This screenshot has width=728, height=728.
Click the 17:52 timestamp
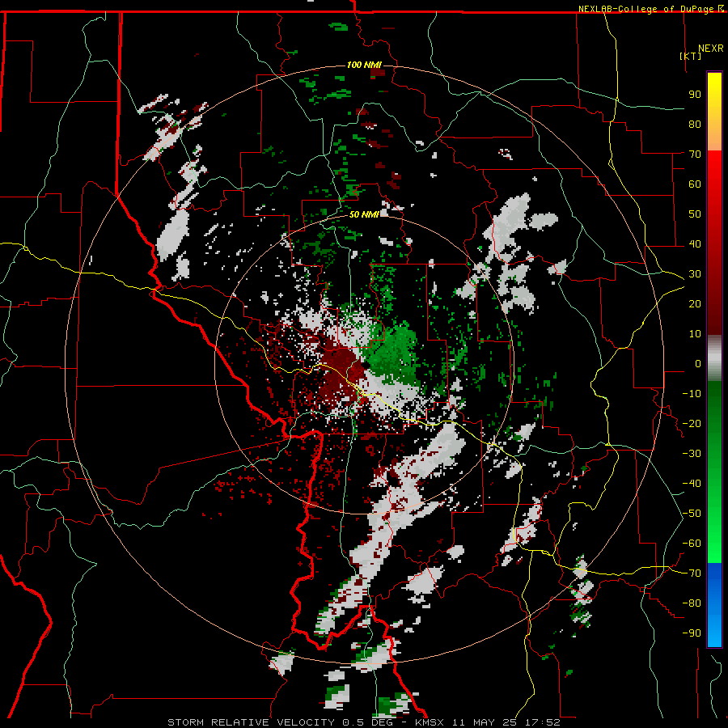coord(543,722)
